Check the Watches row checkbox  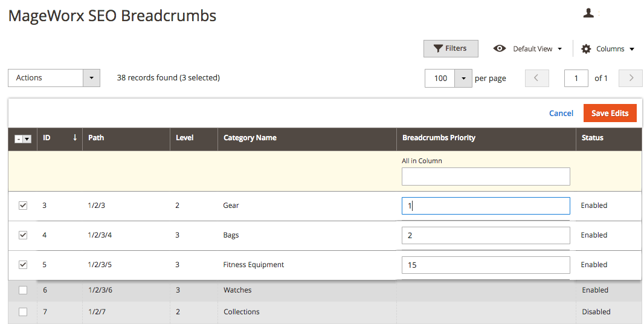pos(23,290)
